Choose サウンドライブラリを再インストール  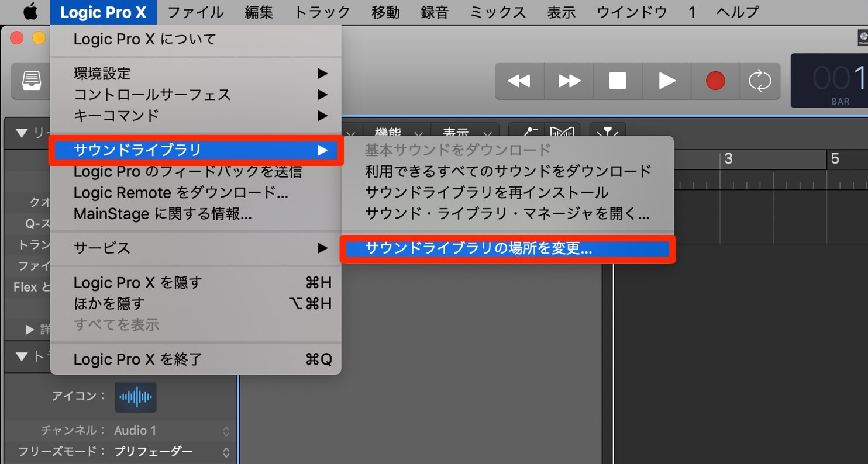pos(508,192)
